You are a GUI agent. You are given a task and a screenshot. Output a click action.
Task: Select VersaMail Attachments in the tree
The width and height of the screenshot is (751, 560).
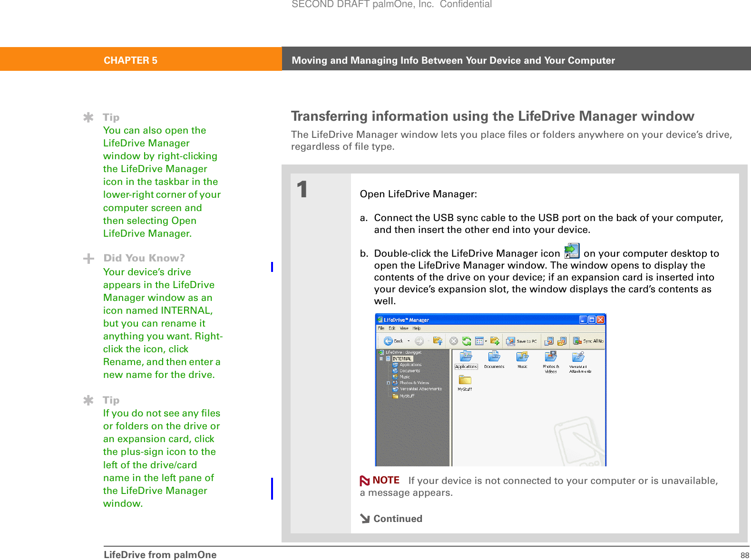tap(417, 389)
